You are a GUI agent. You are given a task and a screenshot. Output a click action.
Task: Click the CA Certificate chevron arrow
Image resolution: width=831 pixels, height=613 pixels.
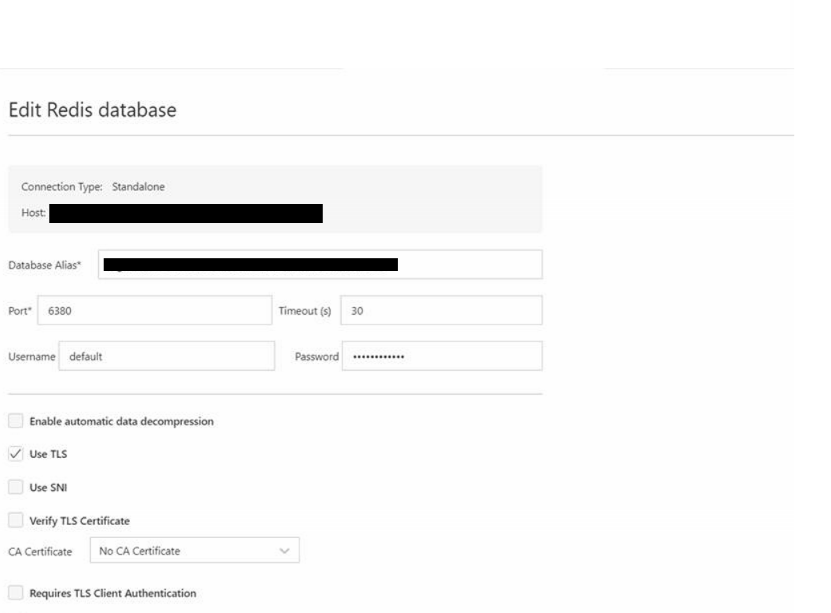284,550
